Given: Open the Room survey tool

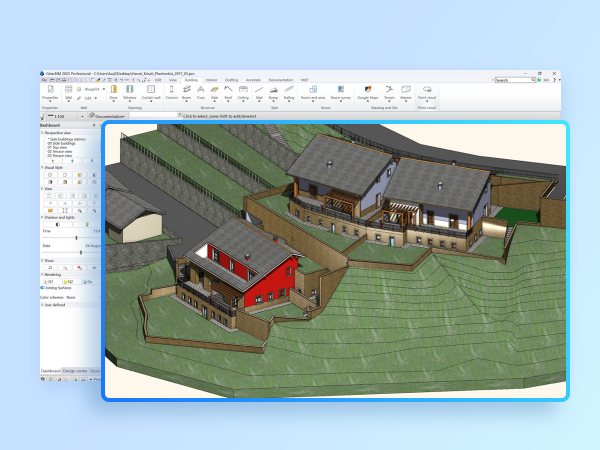Looking at the screenshot, I should 341,92.
